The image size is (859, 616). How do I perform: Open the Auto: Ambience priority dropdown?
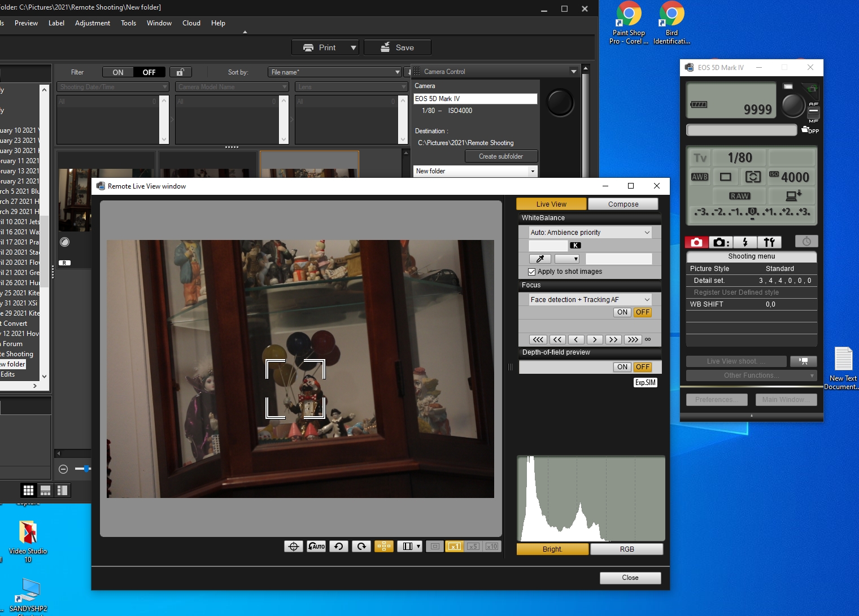pos(590,233)
